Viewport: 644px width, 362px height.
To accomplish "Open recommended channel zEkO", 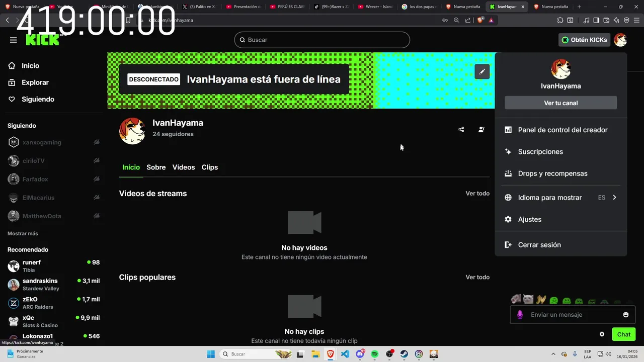I will [54, 303].
